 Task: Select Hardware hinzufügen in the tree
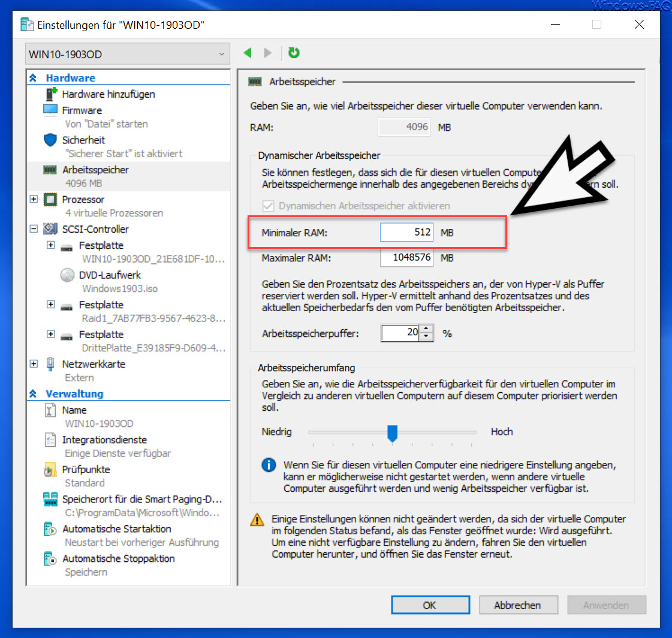109,94
